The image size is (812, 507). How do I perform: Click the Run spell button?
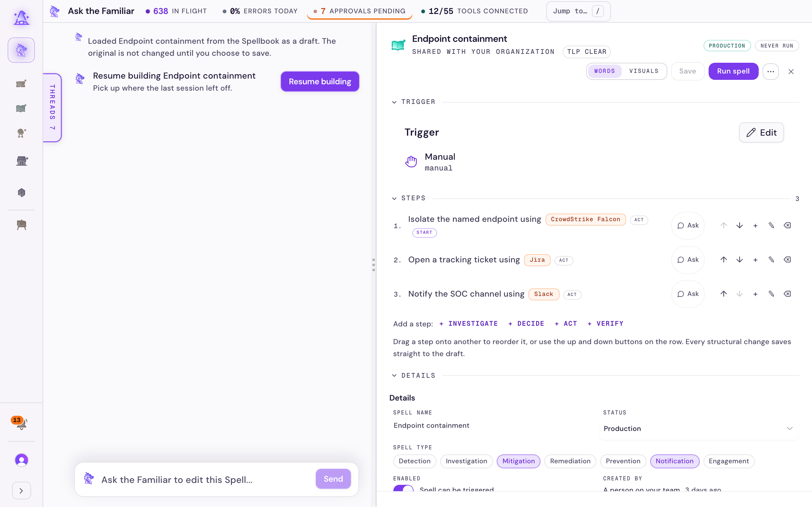(733, 71)
